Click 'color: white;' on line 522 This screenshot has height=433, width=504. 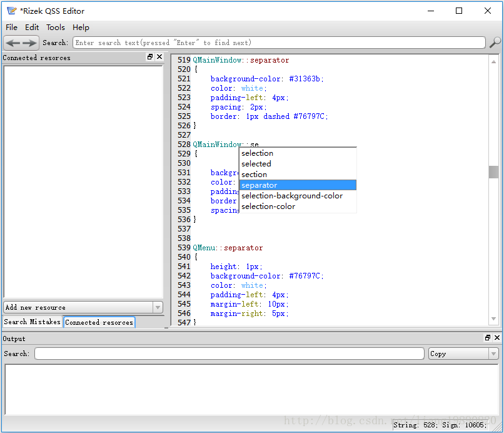[238, 88]
